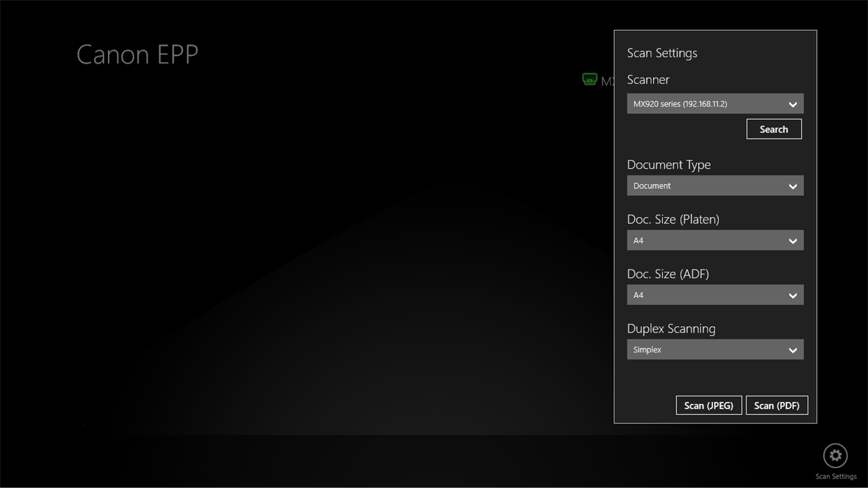The height and width of the screenshot is (488, 868).
Task: Click the Scan Settings panel heading
Action: (662, 53)
